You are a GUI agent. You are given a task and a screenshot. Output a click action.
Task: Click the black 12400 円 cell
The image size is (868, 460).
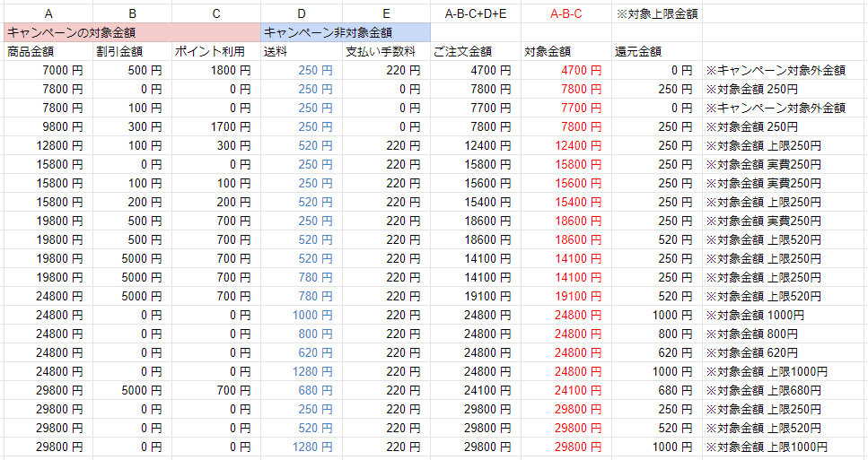click(476, 145)
